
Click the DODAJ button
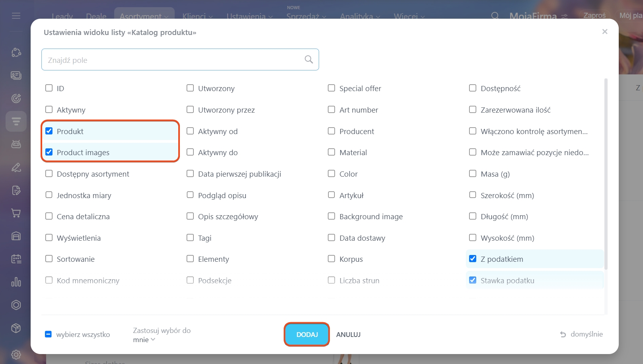(307, 335)
